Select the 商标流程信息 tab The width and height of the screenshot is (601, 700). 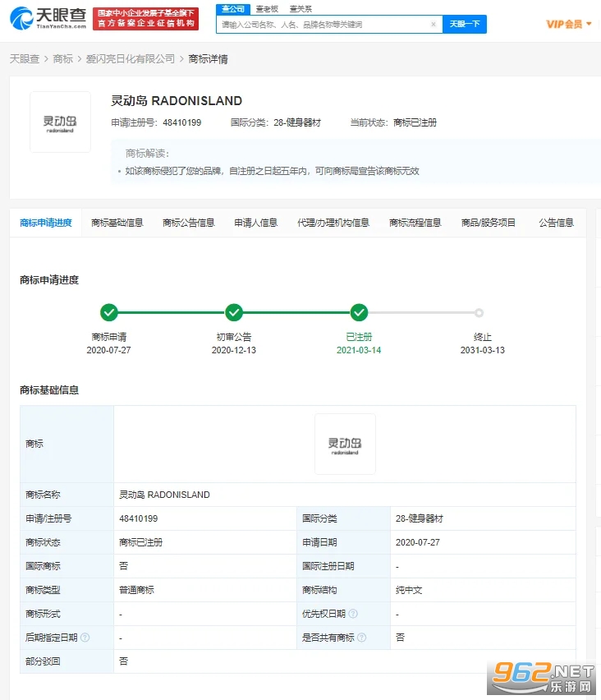click(x=415, y=223)
